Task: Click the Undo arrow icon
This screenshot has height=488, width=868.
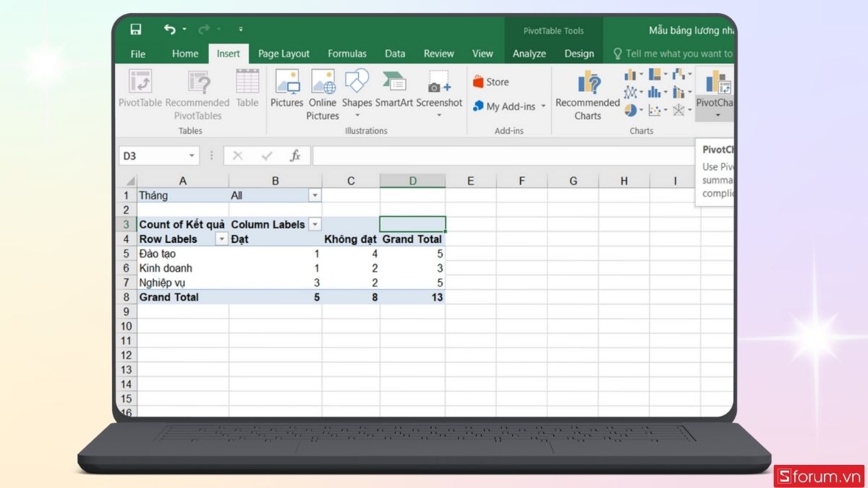Action: [170, 30]
